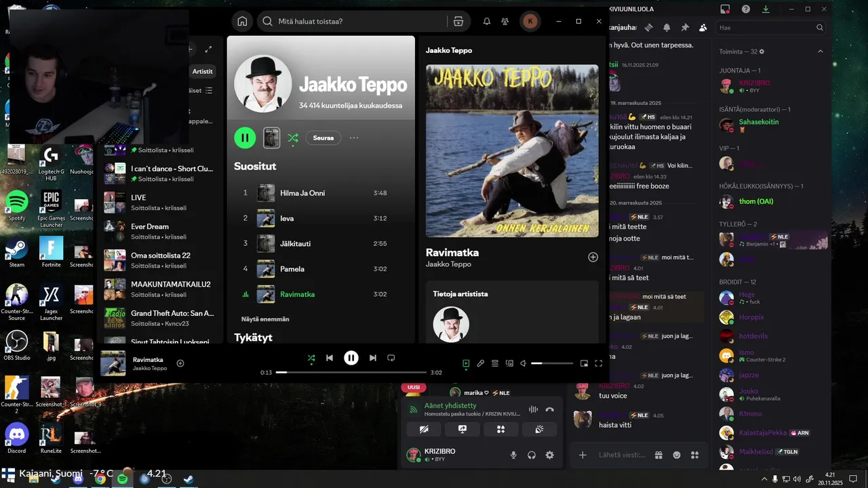Seek in the song progress bar
Image resolution: width=868 pixels, height=488 pixels.
coord(351,372)
